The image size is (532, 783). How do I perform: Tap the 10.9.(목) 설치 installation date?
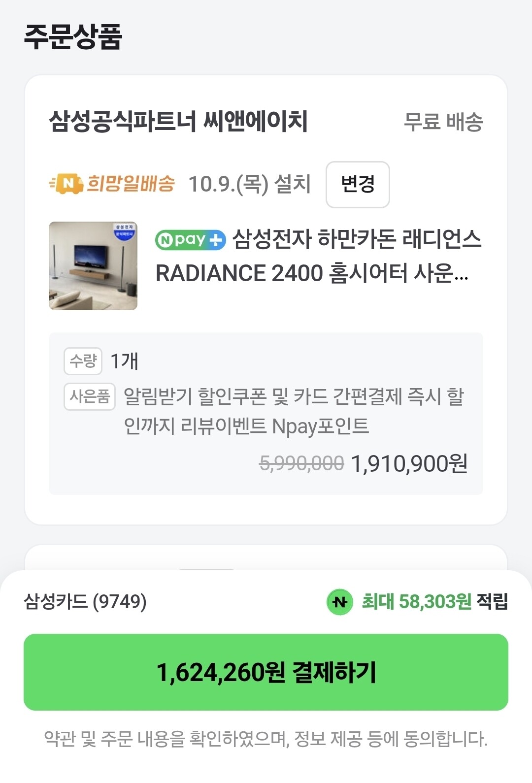tap(249, 184)
